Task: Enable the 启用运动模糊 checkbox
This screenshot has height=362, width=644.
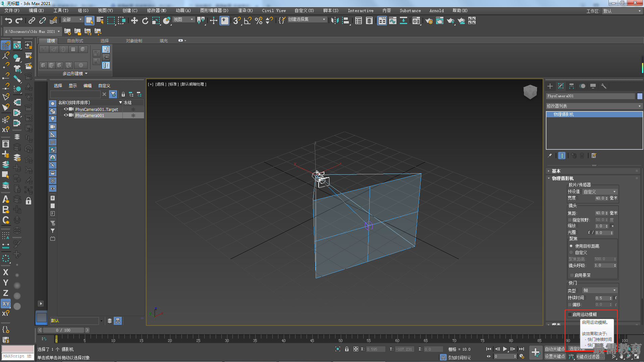Action: coord(570,315)
